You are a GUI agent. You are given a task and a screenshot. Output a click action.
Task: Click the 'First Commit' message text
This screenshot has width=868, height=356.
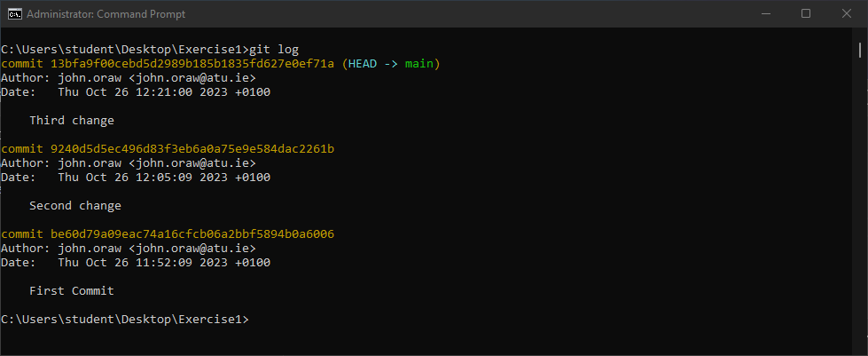pyautogui.click(x=72, y=291)
